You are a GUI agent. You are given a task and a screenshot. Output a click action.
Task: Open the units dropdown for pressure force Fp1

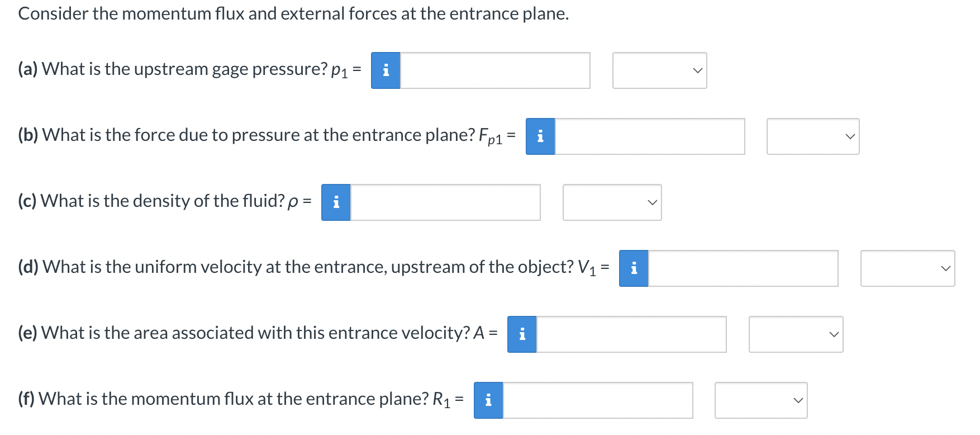pyautogui.click(x=813, y=136)
